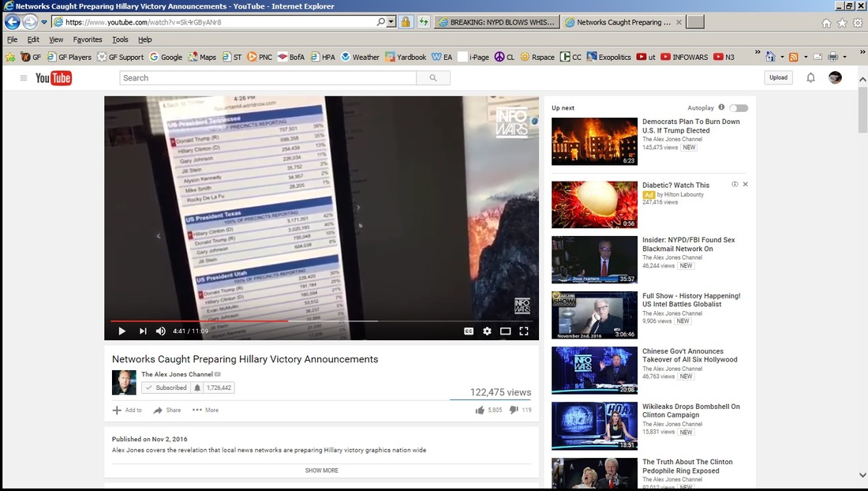
Task: Click the browser Back arrow button
Action: [x=12, y=22]
